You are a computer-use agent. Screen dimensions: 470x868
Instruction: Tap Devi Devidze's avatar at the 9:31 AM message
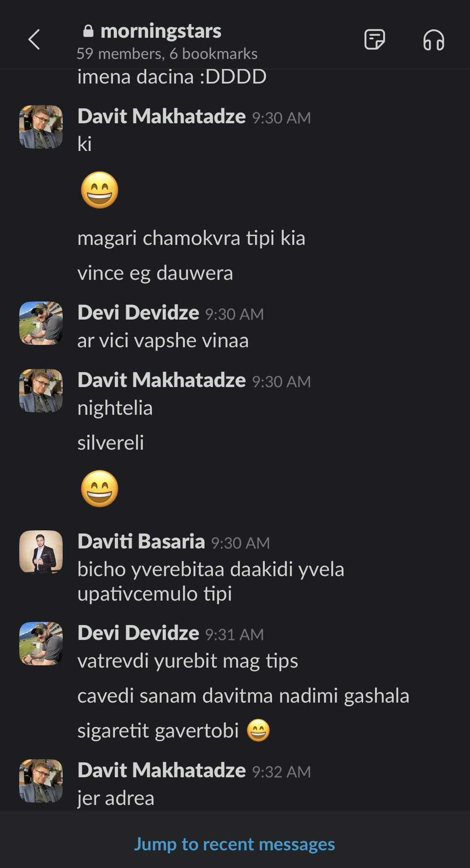pos(41,643)
